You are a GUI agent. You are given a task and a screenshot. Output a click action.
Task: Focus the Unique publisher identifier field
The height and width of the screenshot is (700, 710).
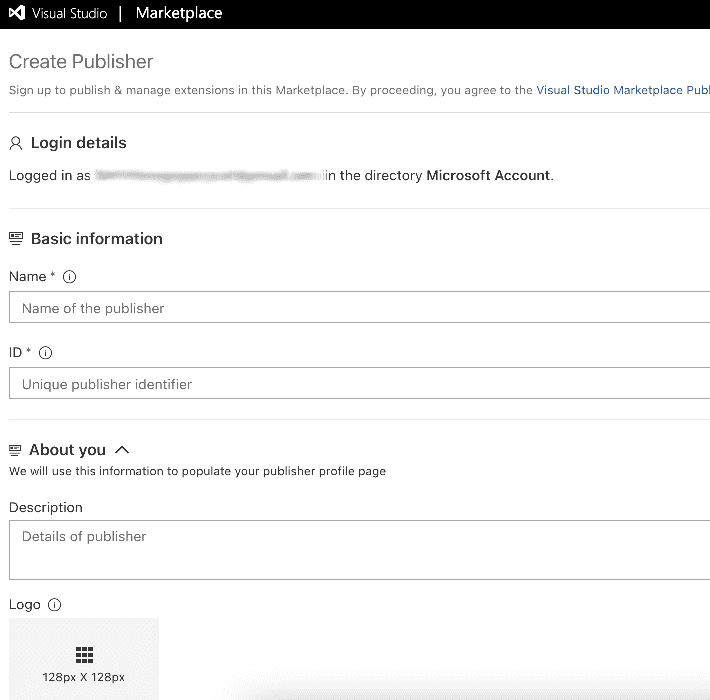click(x=360, y=384)
